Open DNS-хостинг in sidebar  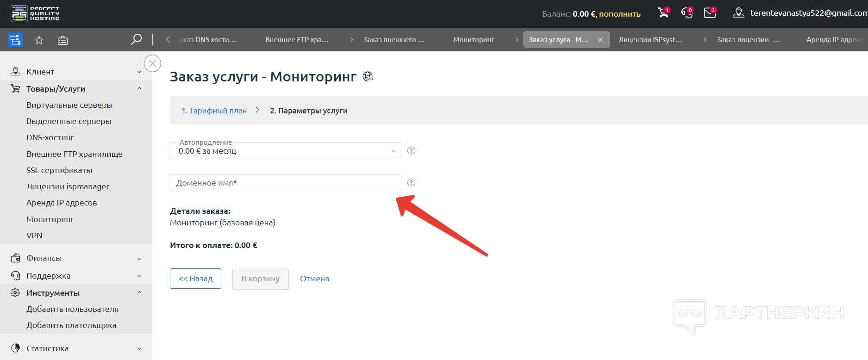(50, 137)
